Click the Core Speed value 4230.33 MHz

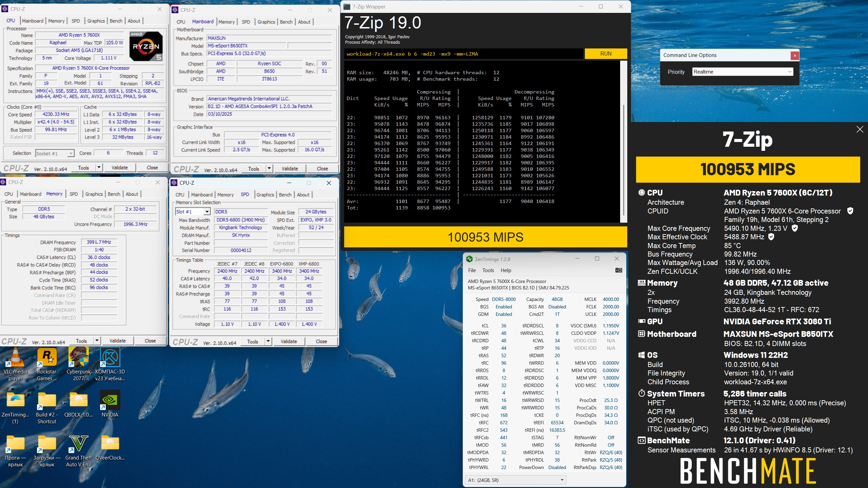pos(56,115)
